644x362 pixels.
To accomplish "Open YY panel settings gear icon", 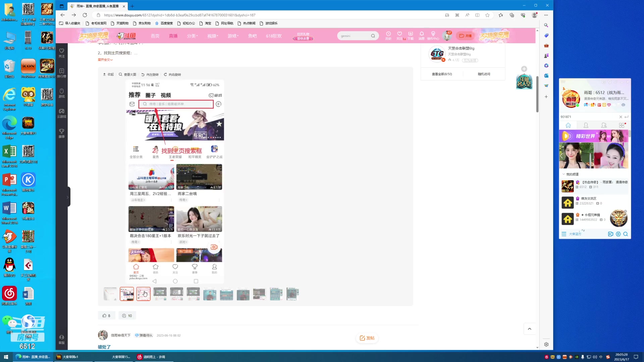I will (x=618, y=234).
